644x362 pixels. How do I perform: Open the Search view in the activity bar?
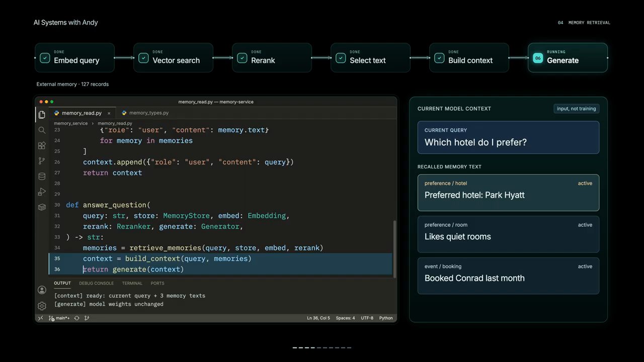(42, 130)
